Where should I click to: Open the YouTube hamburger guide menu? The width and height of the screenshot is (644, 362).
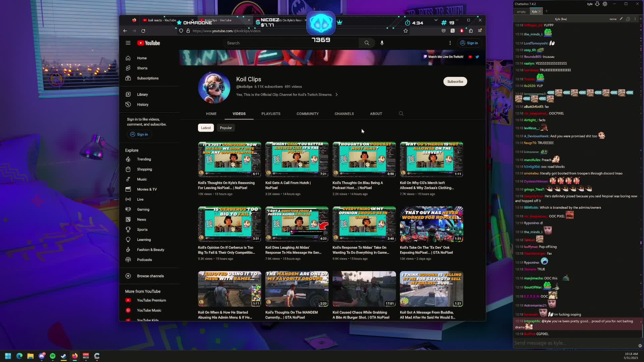[x=128, y=43]
